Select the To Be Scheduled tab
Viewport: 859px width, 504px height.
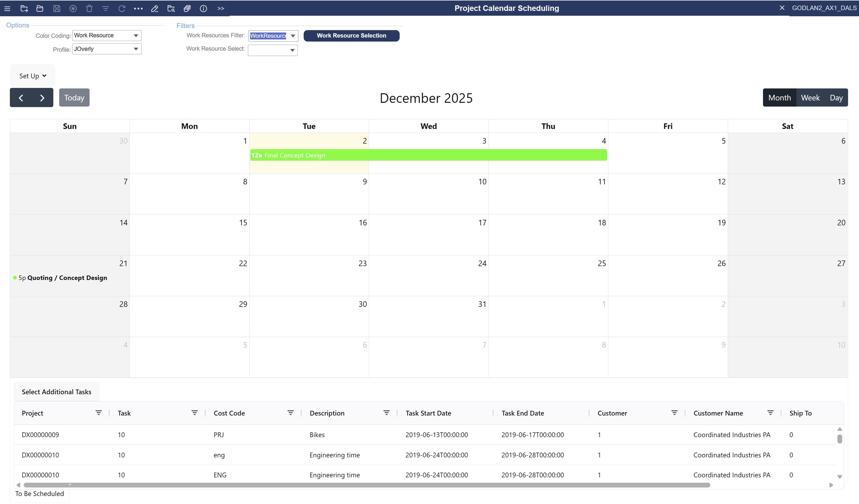[39, 493]
